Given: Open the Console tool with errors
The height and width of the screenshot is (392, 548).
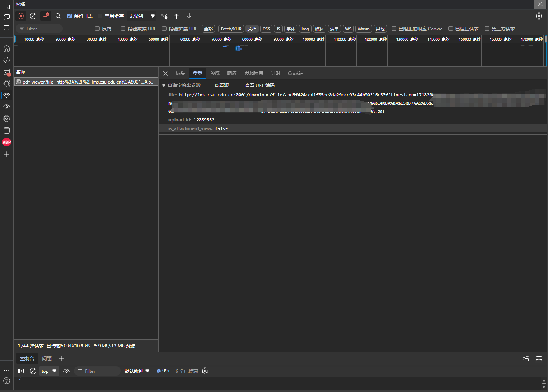Looking at the screenshot, I should coord(7,72).
